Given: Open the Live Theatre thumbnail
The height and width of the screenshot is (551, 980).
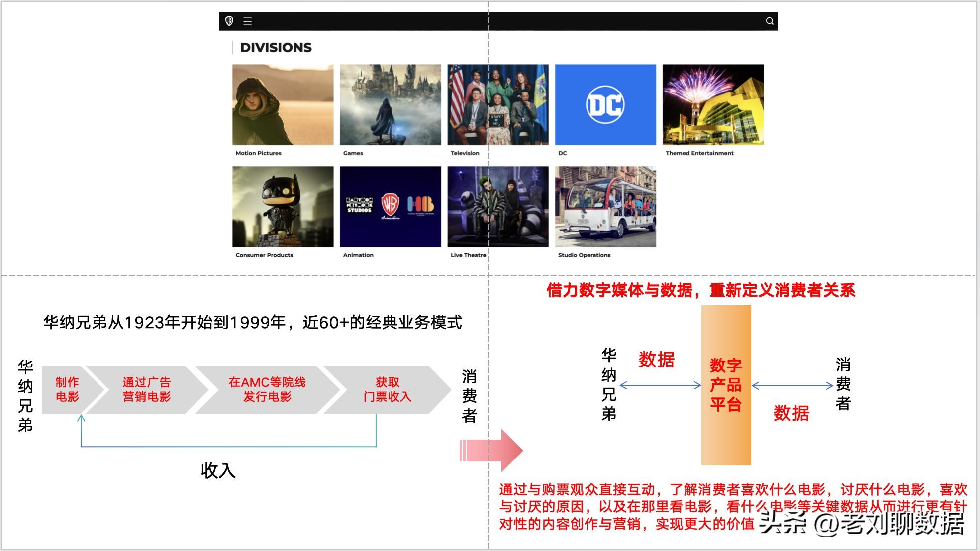Looking at the screenshot, I should point(497,206).
